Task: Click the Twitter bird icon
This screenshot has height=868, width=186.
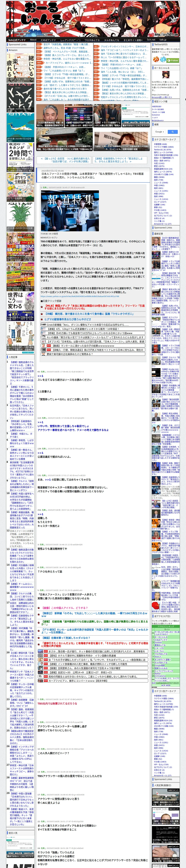Action: tap(163, 60)
